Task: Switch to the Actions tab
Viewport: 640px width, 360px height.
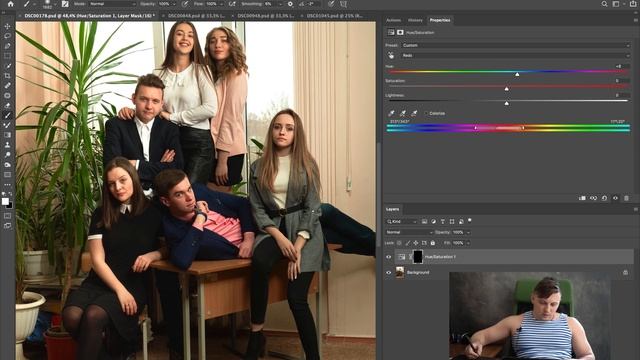Action: tap(393, 20)
